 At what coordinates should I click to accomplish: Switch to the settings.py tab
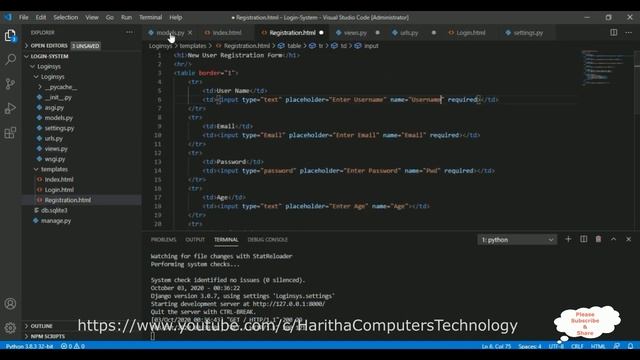tap(528, 33)
